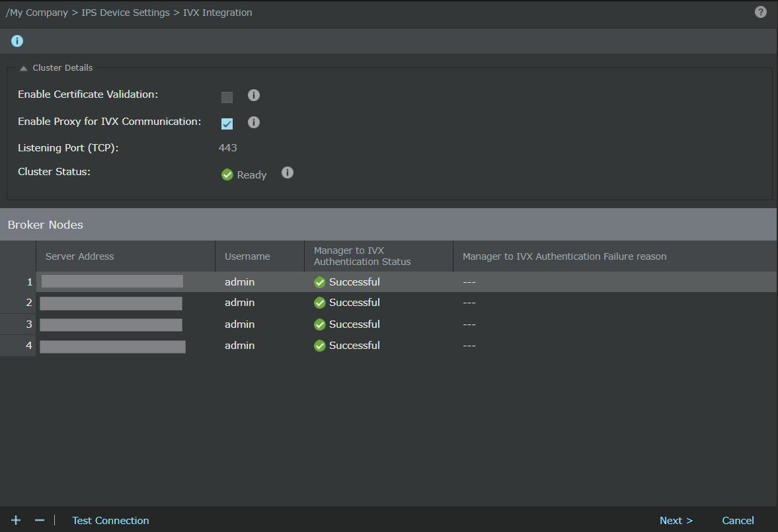This screenshot has width=778, height=532.
Task: Show info for Enable Proxy for IVX Communication
Action: coord(254,122)
